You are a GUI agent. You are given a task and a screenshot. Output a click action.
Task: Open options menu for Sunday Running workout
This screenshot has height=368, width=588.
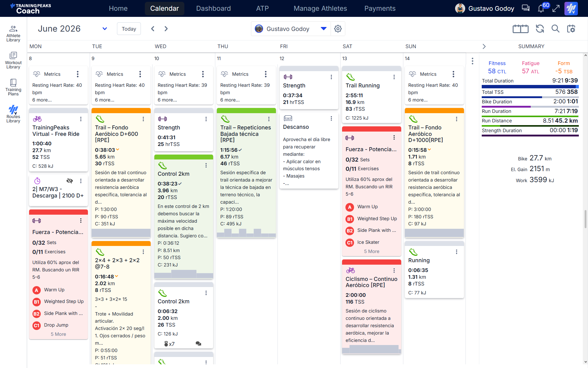click(x=457, y=252)
